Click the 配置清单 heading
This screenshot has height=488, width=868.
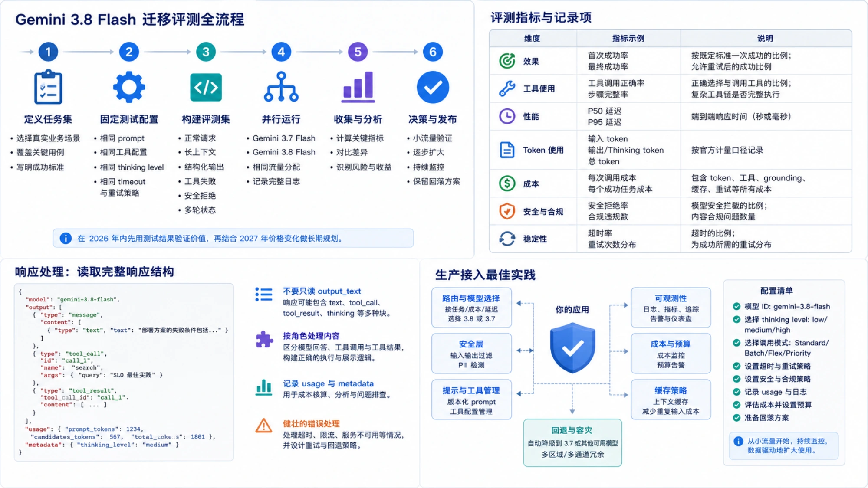[776, 291]
